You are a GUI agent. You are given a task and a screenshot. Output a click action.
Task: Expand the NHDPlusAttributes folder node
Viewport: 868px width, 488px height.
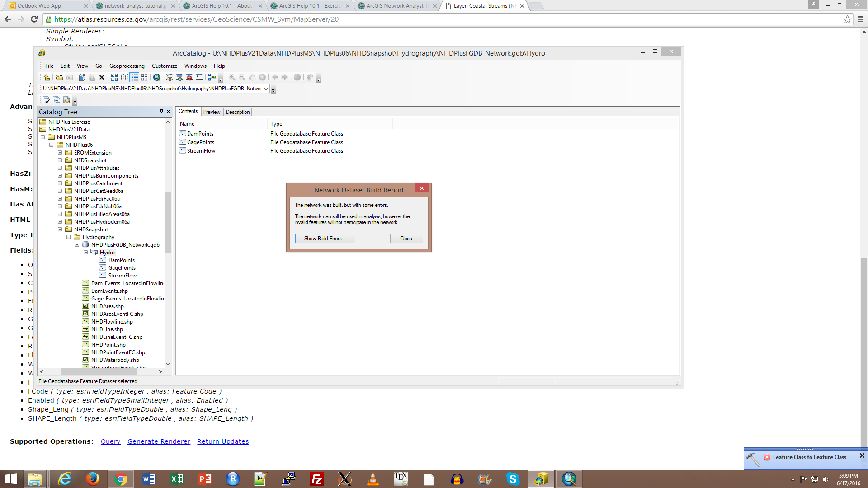pos(60,168)
